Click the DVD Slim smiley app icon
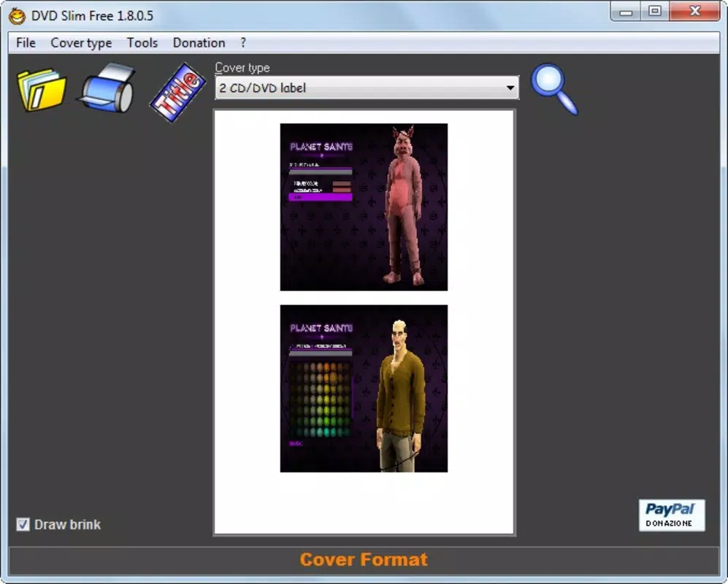 pos(18,16)
